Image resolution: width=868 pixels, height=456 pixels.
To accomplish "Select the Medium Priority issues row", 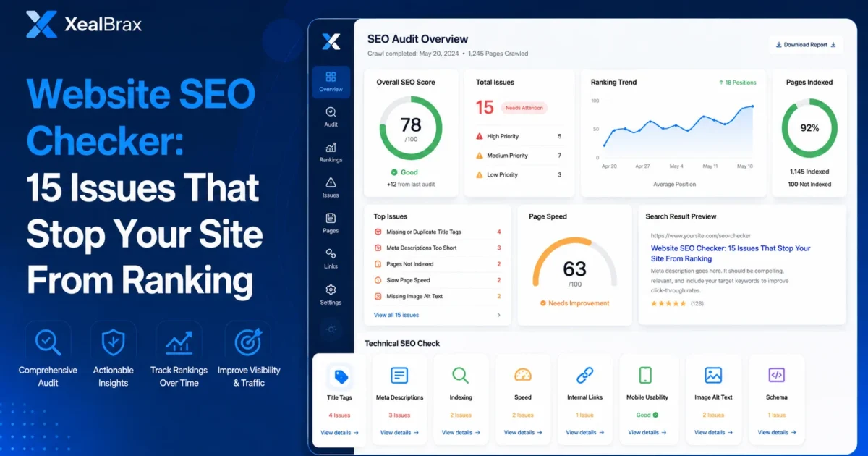I will click(519, 156).
